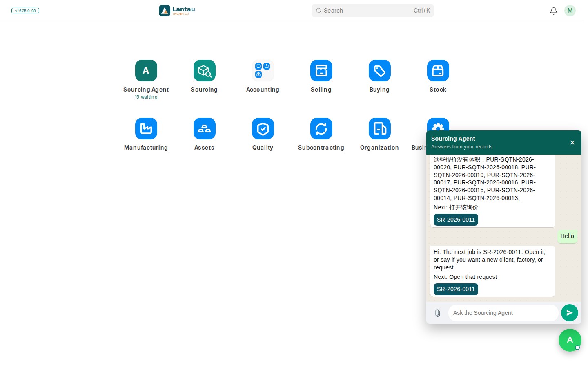Open the Manufacturing module
The width and height of the screenshot is (588, 368).
coord(146,129)
